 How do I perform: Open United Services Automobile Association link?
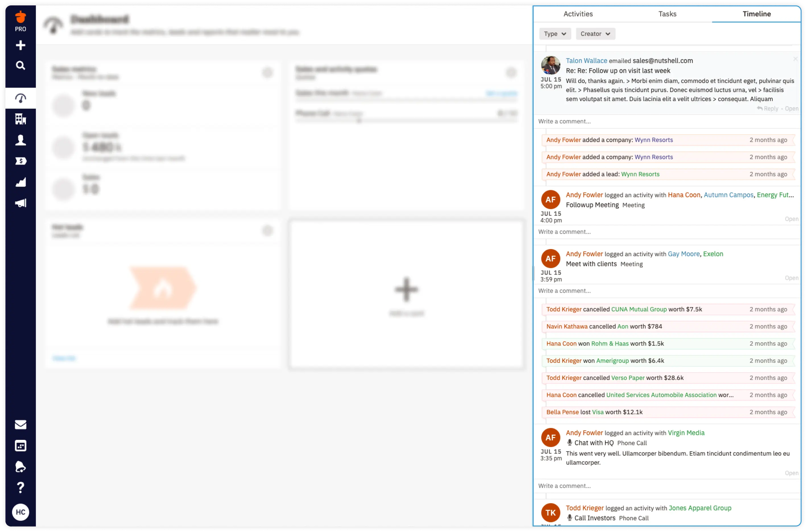[661, 395]
